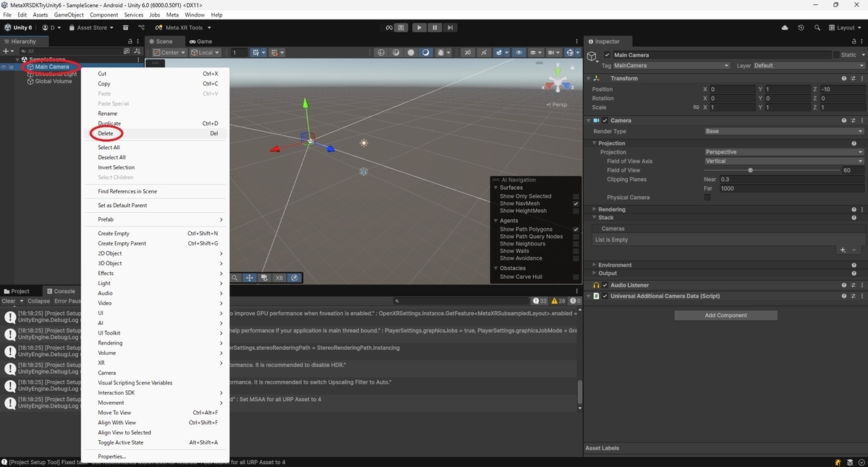This screenshot has width=868, height=467.
Task: Open the Undo History clock icon
Action: coord(801,28)
